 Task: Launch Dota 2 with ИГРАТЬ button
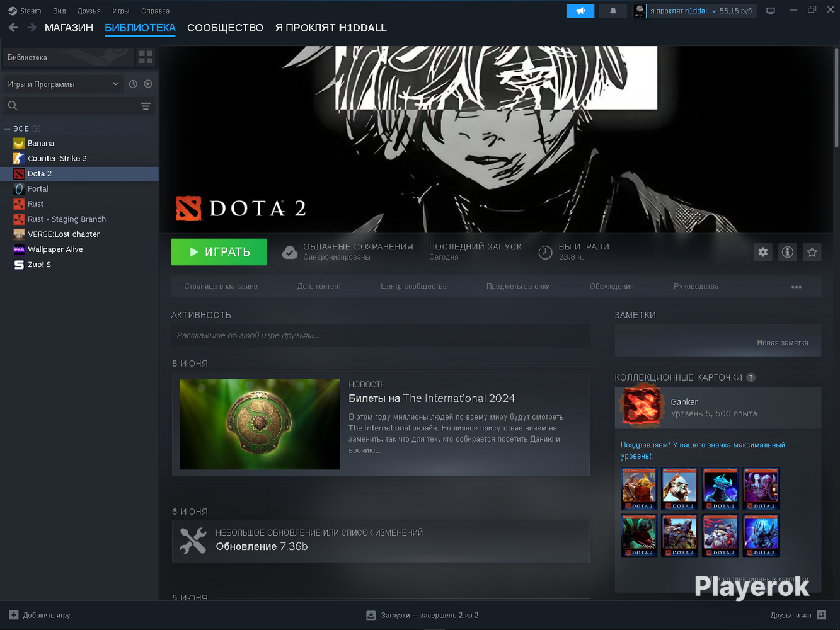pos(219,252)
